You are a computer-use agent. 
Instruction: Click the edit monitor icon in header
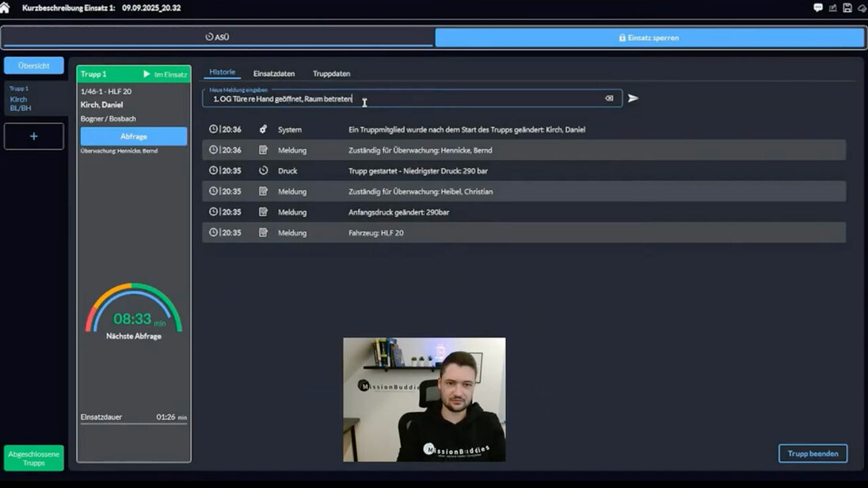833,8
